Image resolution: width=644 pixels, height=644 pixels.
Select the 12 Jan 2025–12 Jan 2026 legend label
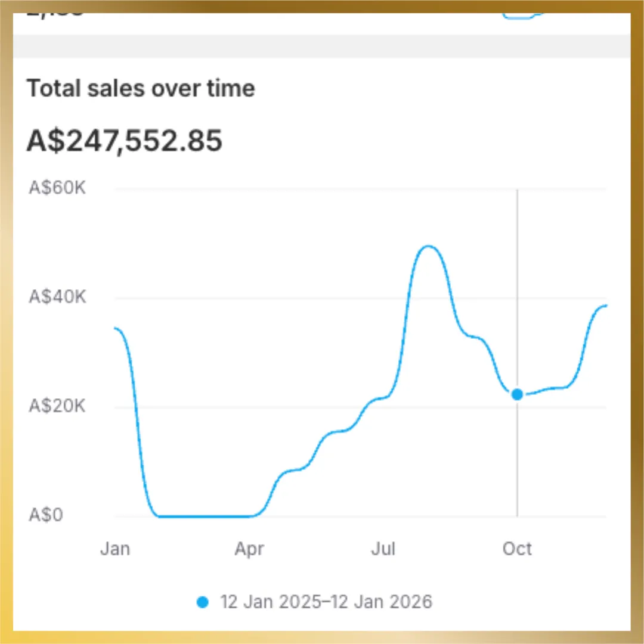pos(326,602)
